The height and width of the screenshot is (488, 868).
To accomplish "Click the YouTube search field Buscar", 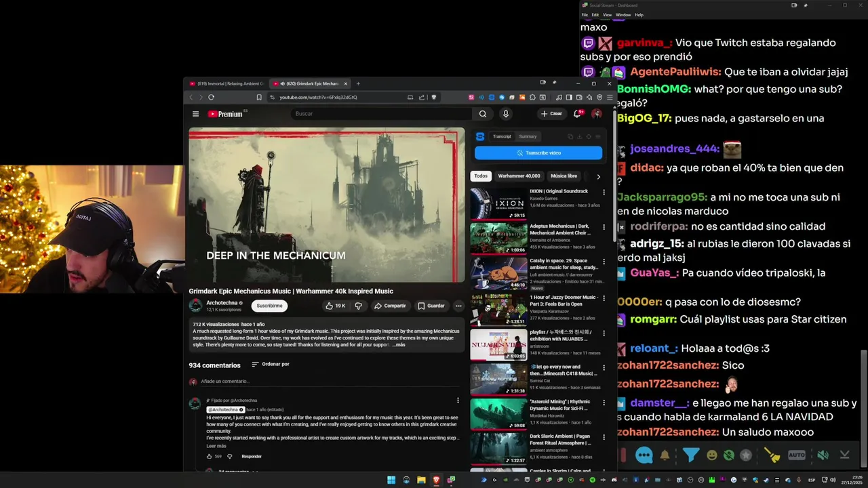I will [x=380, y=114].
